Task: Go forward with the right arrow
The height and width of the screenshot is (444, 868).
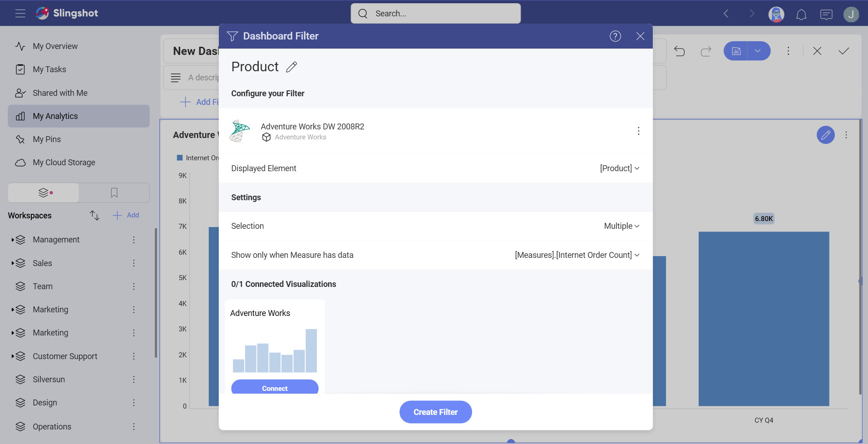Action: tap(751, 14)
